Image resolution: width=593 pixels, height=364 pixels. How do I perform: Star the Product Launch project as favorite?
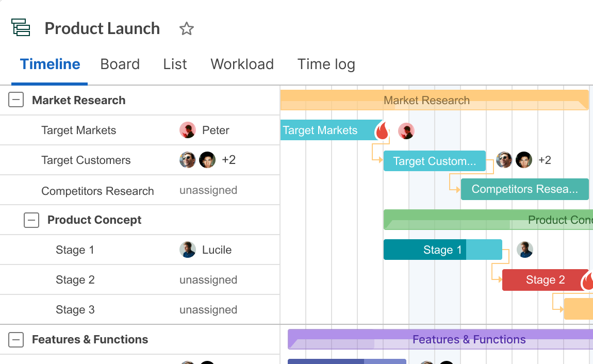(x=186, y=29)
